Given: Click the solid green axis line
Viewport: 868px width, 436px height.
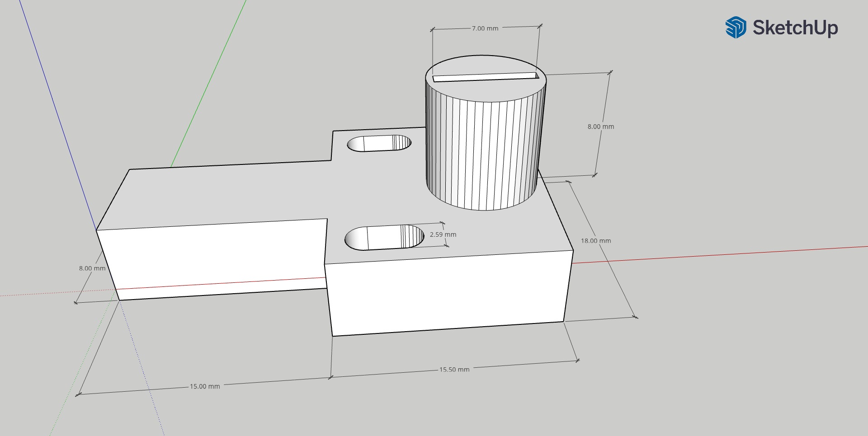Looking at the screenshot, I should click(208, 84).
